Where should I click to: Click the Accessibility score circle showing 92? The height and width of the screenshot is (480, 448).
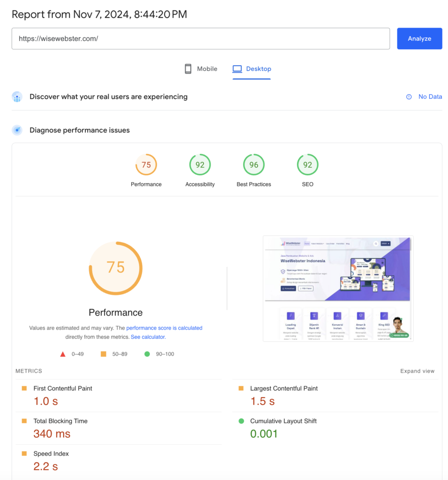coord(200,165)
